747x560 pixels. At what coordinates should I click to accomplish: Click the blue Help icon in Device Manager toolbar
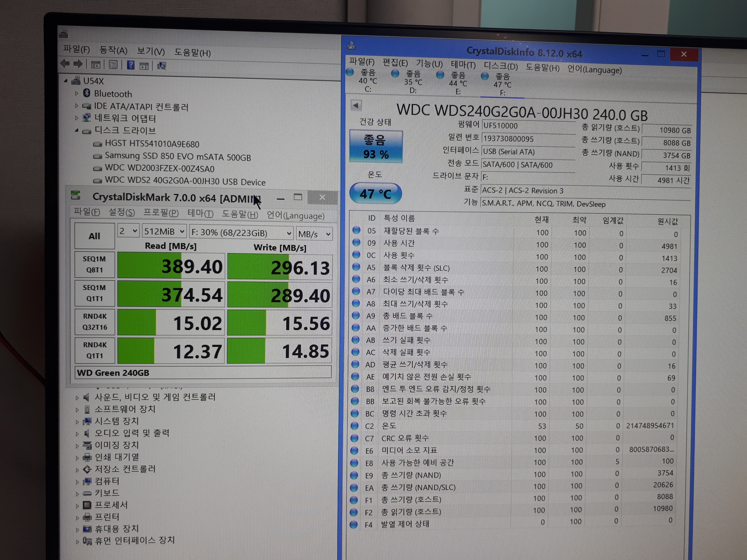(131, 65)
